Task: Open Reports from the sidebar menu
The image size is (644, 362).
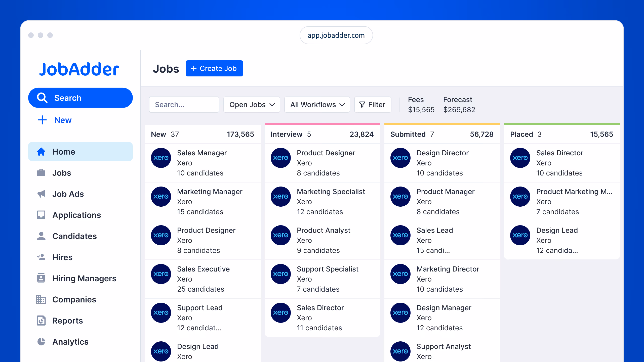Action: tap(80, 321)
